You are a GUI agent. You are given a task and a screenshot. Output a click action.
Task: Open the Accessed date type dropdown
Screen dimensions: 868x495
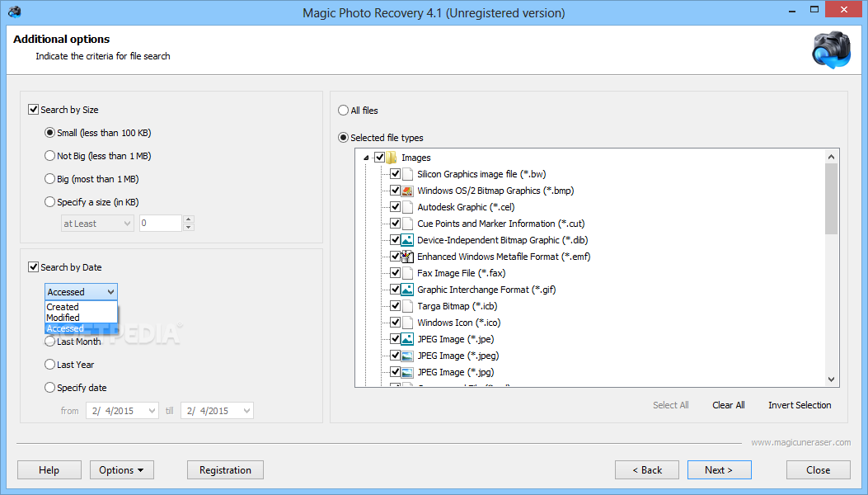click(81, 291)
